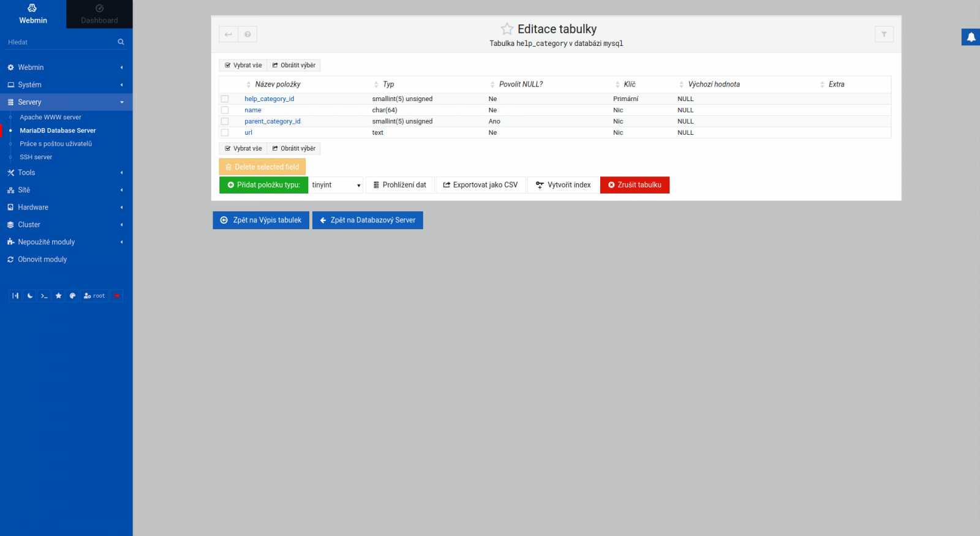Expand the Nepoužité moduly category
This screenshot has height=536, width=980.
coord(66,242)
